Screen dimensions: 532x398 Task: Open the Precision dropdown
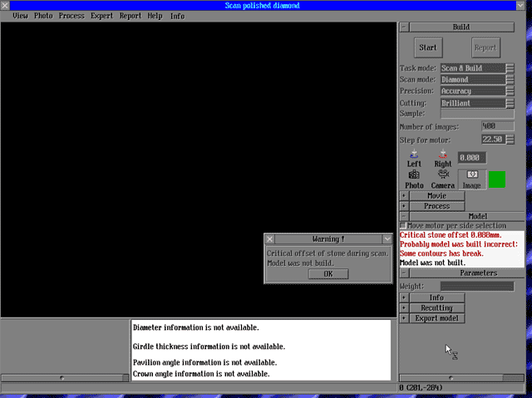click(510, 91)
